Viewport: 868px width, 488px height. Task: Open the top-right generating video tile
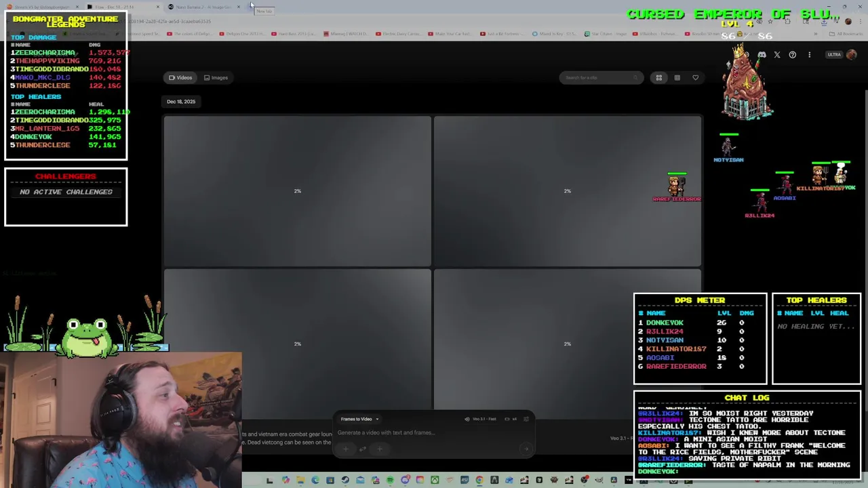pos(568,191)
